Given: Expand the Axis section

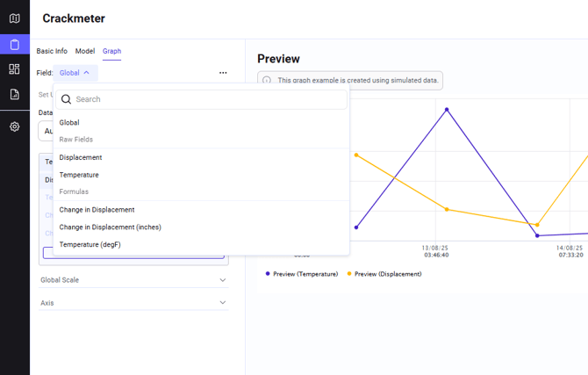Looking at the screenshot, I should point(133,303).
